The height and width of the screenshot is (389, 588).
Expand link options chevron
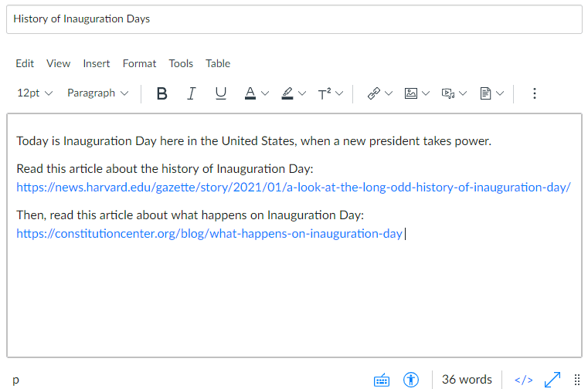tap(389, 93)
